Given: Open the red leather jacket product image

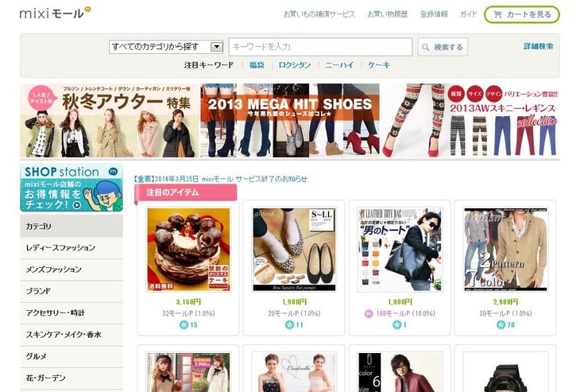Looking at the screenshot, I should (x=400, y=372).
